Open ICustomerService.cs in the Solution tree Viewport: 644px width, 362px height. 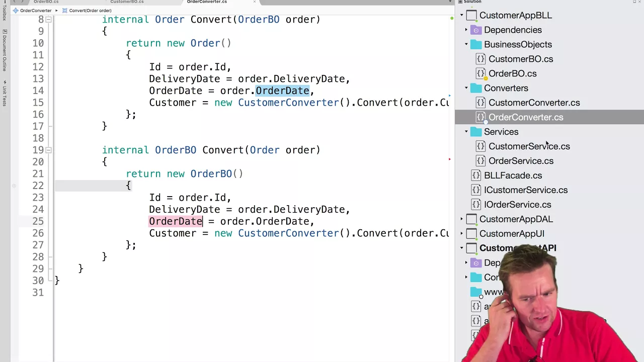[526, 191]
